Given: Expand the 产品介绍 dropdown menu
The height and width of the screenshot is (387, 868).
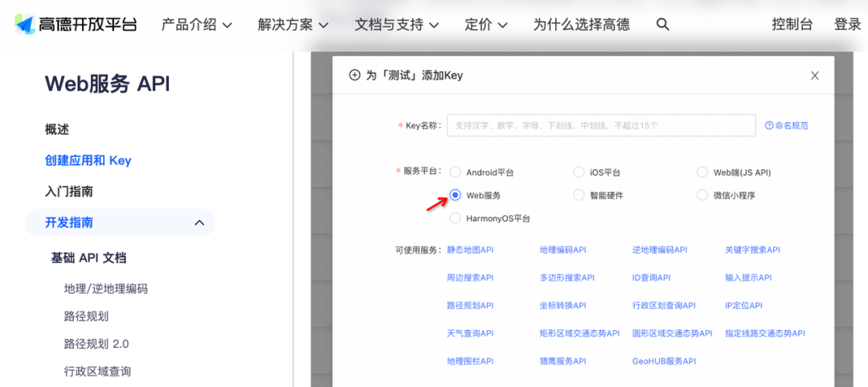Looking at the screenshot, I should (x=197, y=24).
